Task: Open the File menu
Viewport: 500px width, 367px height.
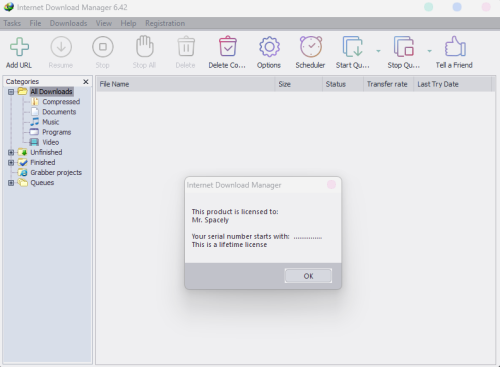Action: click(x=35, y=23)
